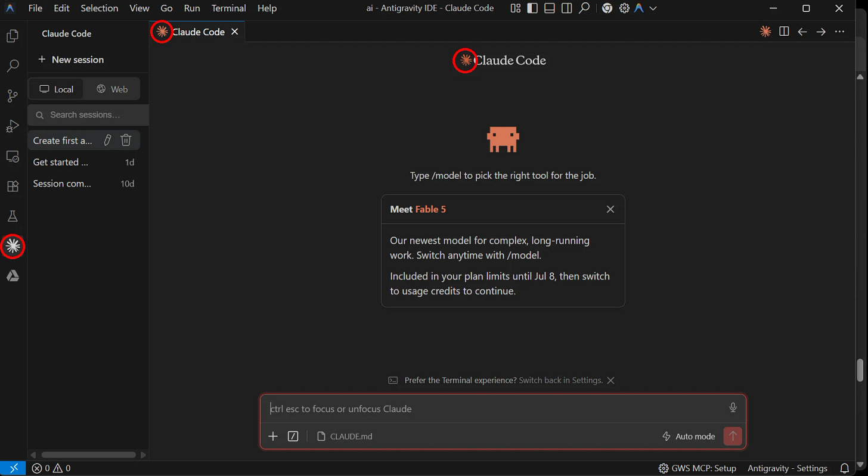This screenshot has width=868, height=476.
Task: Open Extensions view in activity bar
Action: point(13,186)
